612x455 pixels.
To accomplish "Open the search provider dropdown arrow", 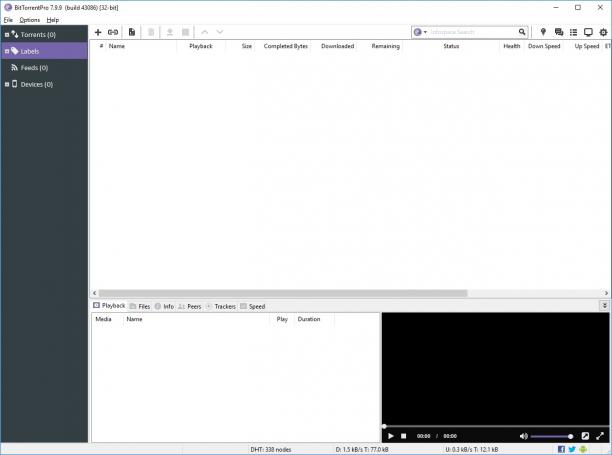I will tap(425, 32).
